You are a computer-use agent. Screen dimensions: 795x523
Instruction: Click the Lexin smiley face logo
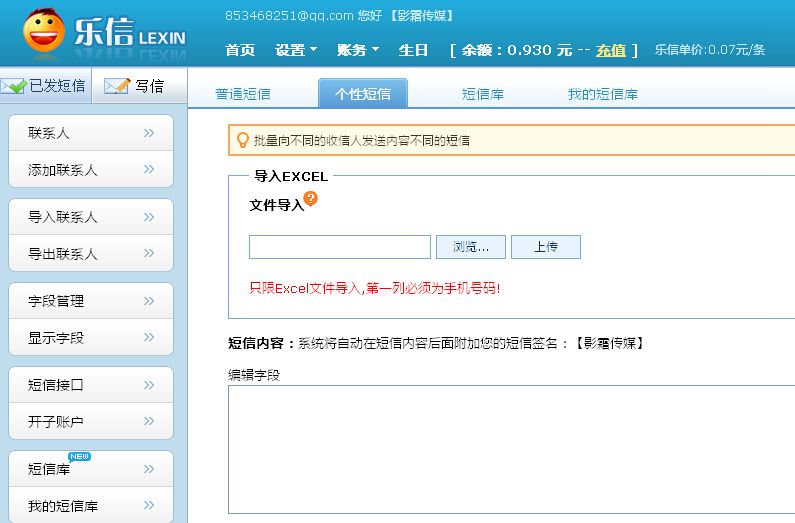pos(44,30)
